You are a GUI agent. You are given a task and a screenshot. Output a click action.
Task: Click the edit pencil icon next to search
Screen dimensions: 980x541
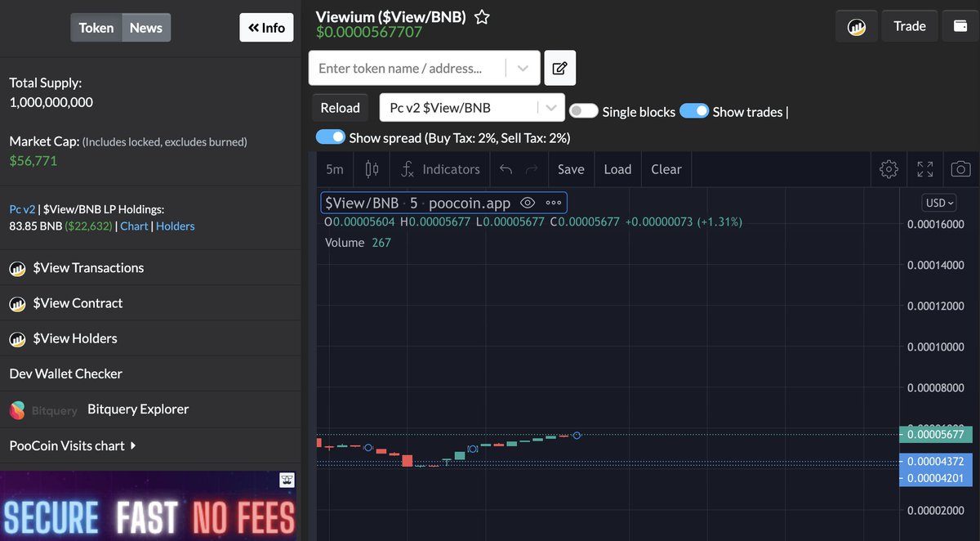coord(559,68)
